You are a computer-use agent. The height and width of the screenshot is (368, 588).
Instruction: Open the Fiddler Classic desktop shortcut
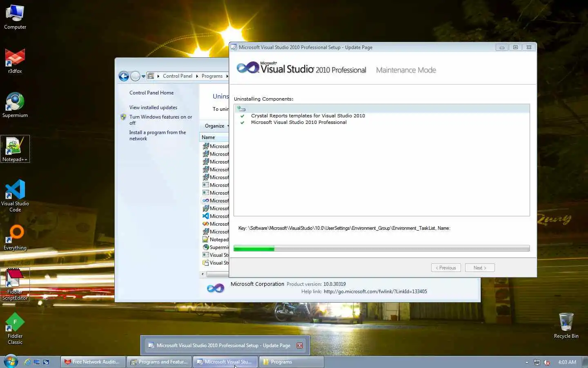(15, 329)
